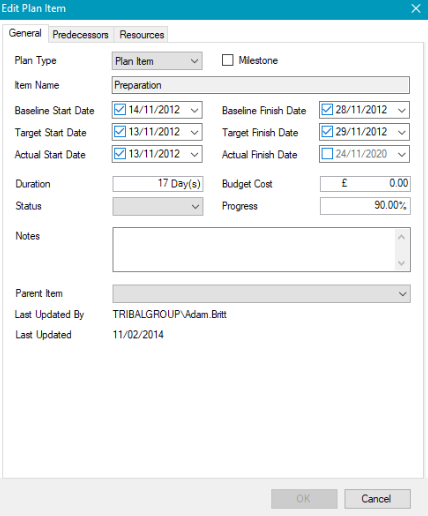Click the Progress percentage field
The image size is (428, 516).
tap(365, 206)
